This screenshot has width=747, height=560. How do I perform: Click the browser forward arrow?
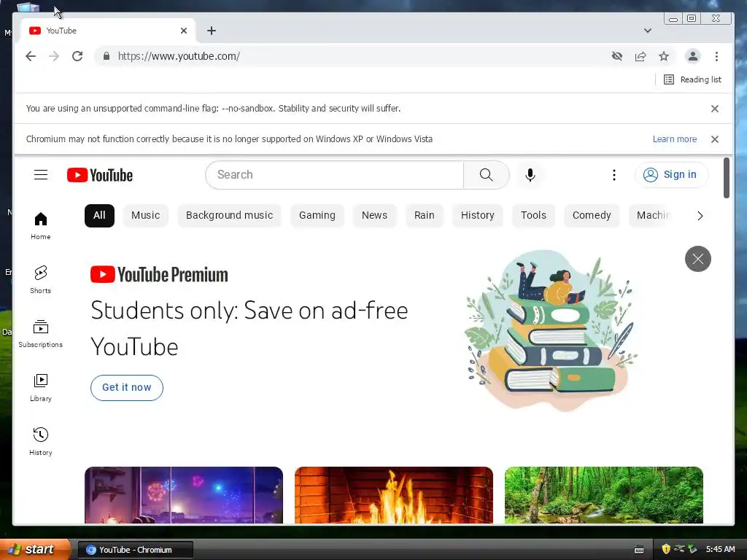54,56
